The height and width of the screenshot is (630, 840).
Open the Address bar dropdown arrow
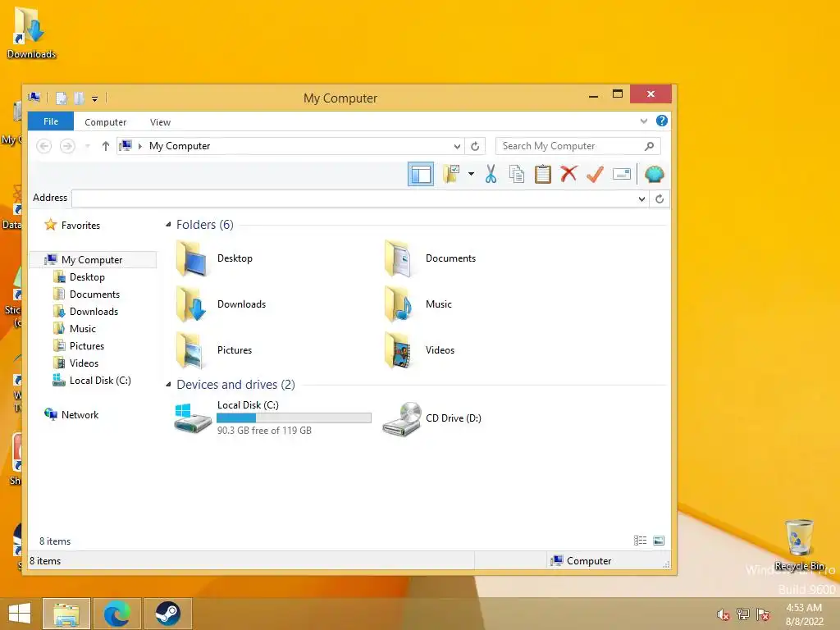point(641,199)
